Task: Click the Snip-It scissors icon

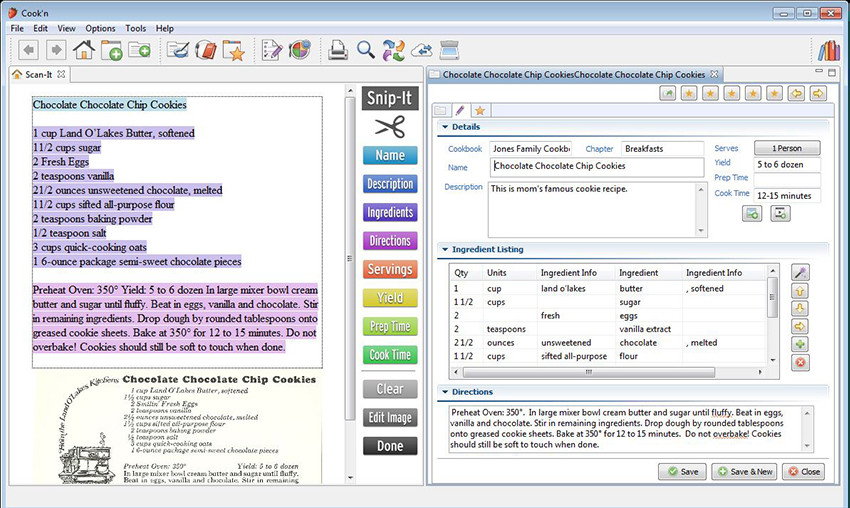Action: click(390, 127)
